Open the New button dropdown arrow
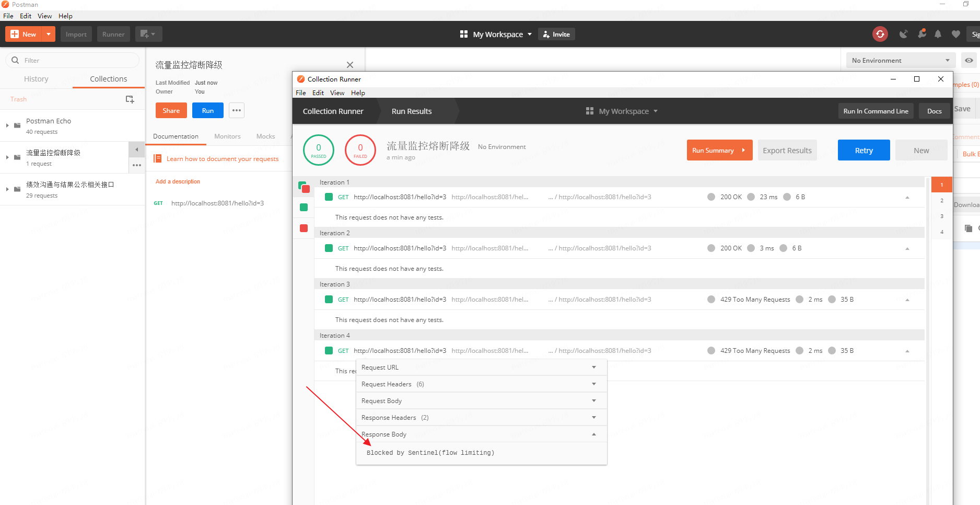 [x=49, y=34]
